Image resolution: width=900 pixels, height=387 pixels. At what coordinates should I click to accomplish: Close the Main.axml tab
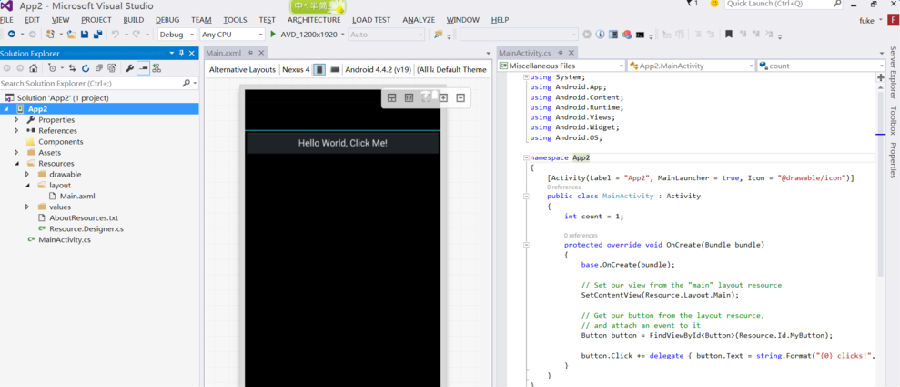pyautogui.click(x=261, y=53)
